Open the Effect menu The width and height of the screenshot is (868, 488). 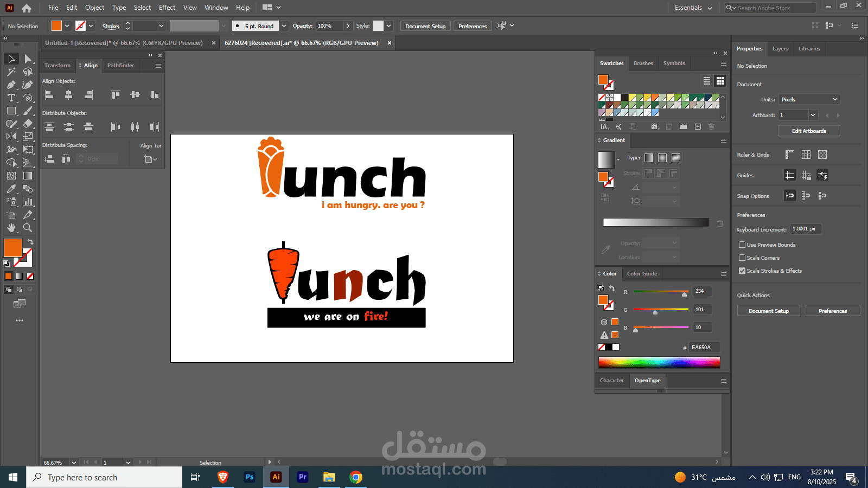[x=167, y=8]
